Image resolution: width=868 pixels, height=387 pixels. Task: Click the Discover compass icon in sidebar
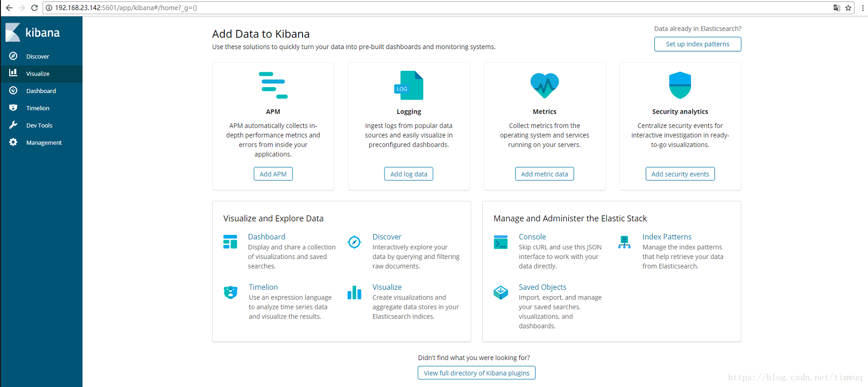click(x=13, y=56)
